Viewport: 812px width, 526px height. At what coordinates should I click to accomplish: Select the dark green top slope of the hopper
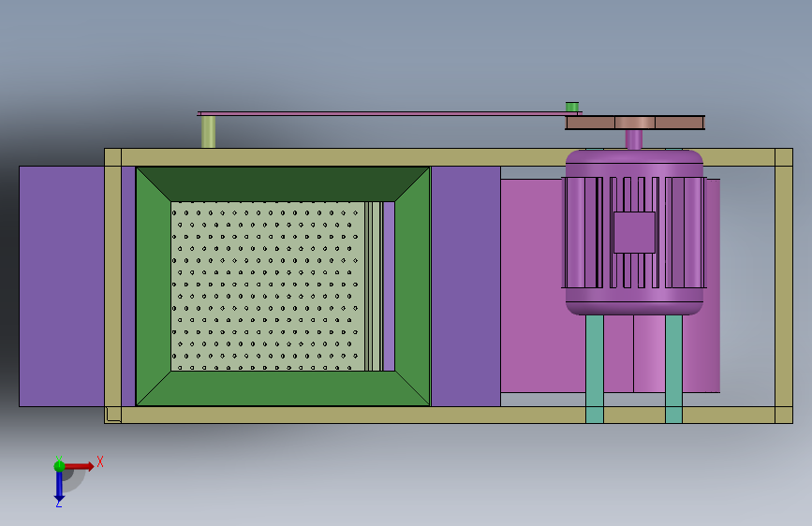click(283, 183)
